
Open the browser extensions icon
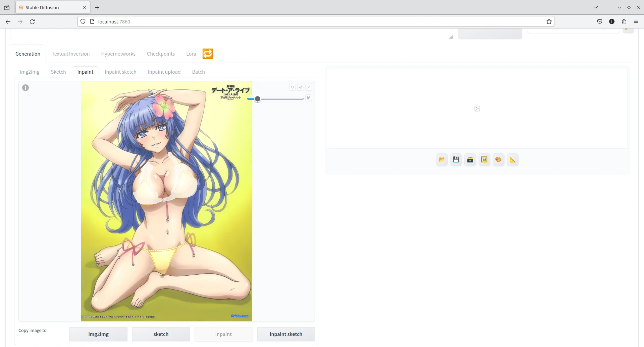624,21
